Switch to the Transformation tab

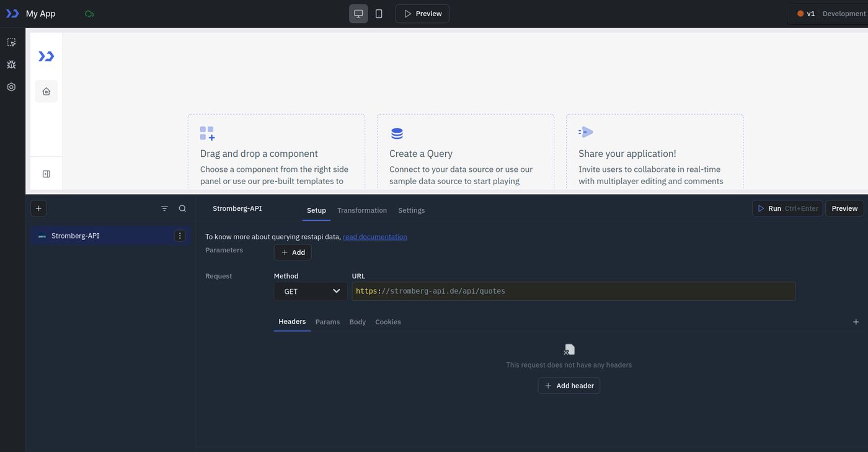coord(362,210)
